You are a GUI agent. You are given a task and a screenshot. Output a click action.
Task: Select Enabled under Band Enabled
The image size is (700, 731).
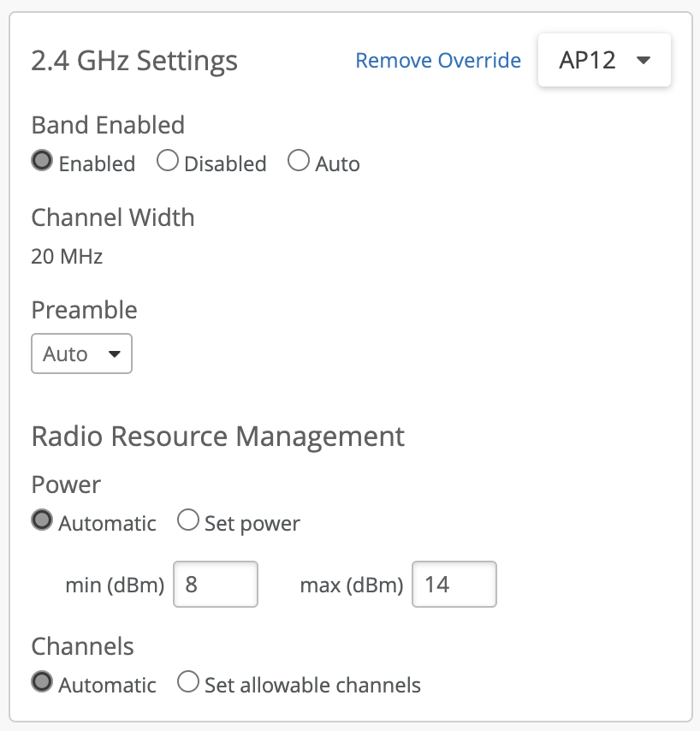(42, 161)
